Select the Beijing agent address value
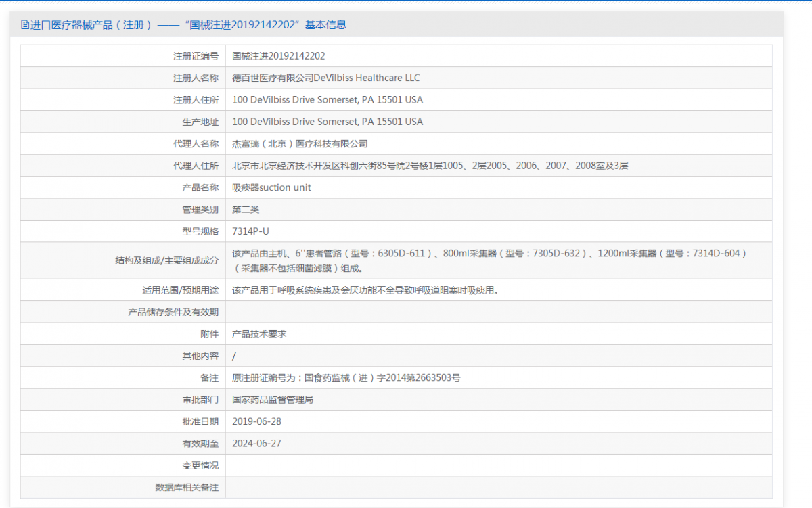This screenshot has height=508, width=812. click(430, 166)
